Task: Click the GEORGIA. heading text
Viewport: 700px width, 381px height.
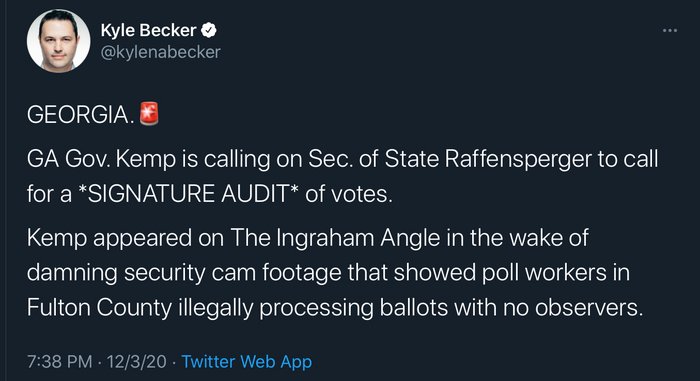Action: [x=80, y=115]
